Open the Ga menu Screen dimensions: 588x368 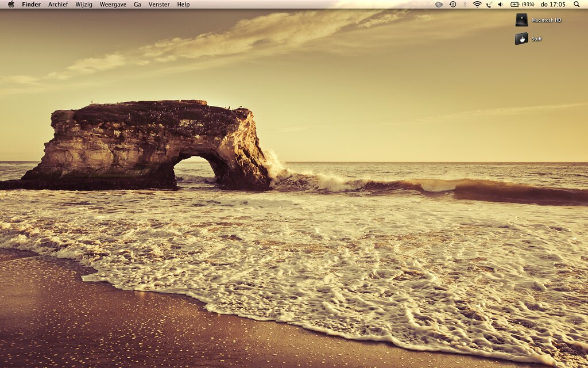click(x=138, y=5)
